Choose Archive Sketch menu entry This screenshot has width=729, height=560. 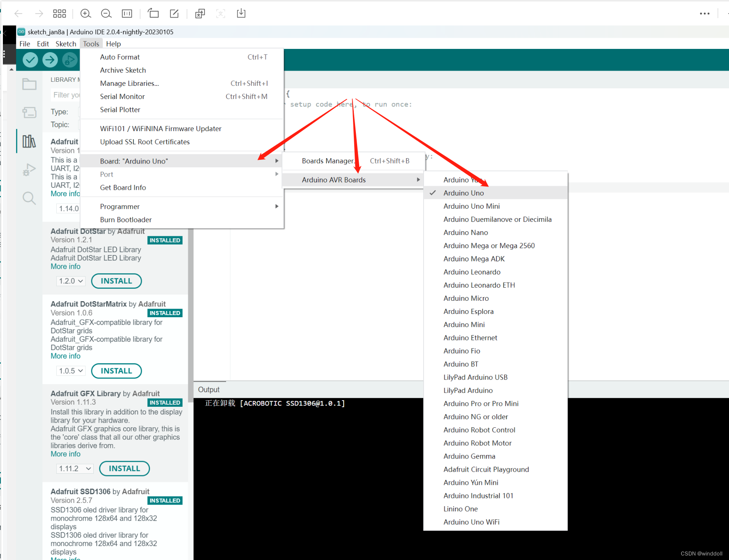pos(182,70)
